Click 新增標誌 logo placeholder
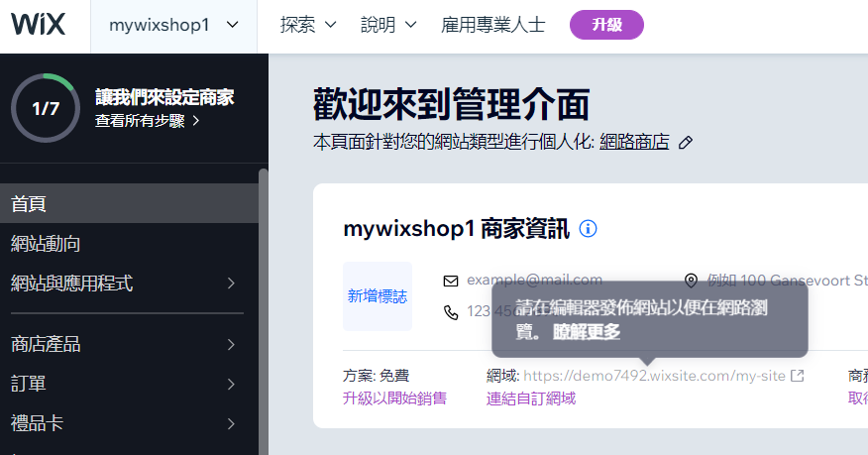Screen dimensions: 868x455 pyautogui.click(x=378, y=296)
